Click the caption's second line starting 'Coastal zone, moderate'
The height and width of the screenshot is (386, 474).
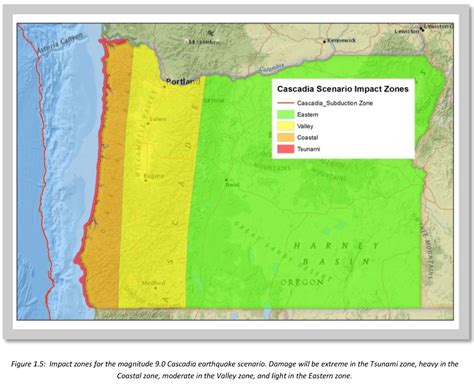click(234, 376)
